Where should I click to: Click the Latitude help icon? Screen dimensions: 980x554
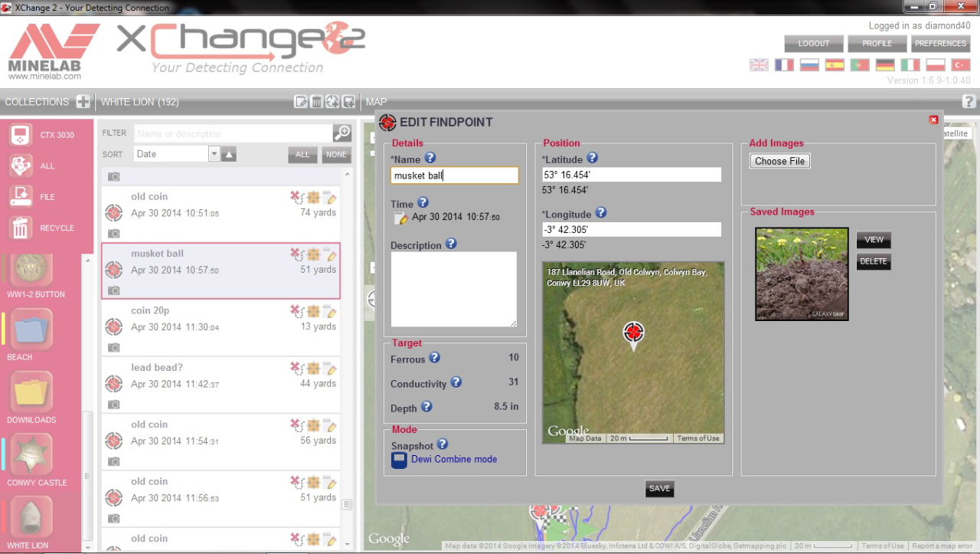pos(592,159)
